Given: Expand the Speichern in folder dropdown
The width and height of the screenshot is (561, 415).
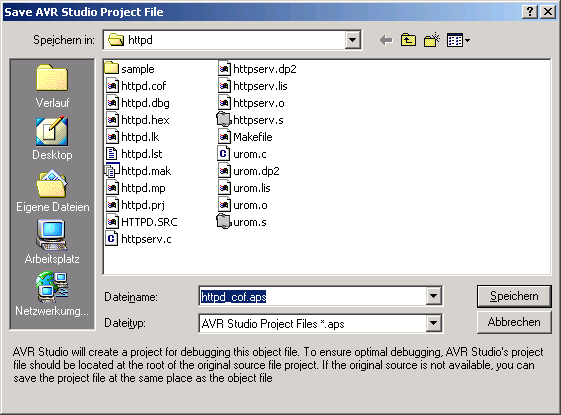Looking at the screenshot, I should 352,40.
